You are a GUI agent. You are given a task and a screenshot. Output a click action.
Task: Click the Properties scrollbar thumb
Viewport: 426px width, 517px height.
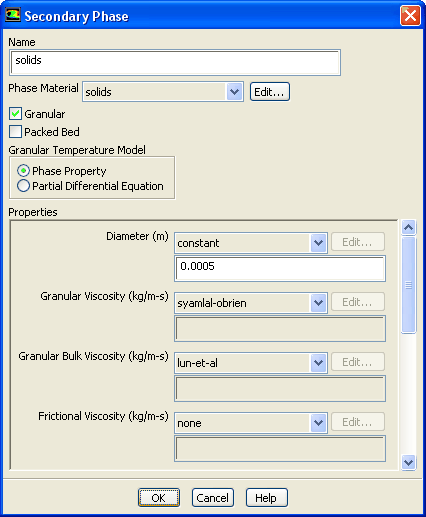[408, 285]
